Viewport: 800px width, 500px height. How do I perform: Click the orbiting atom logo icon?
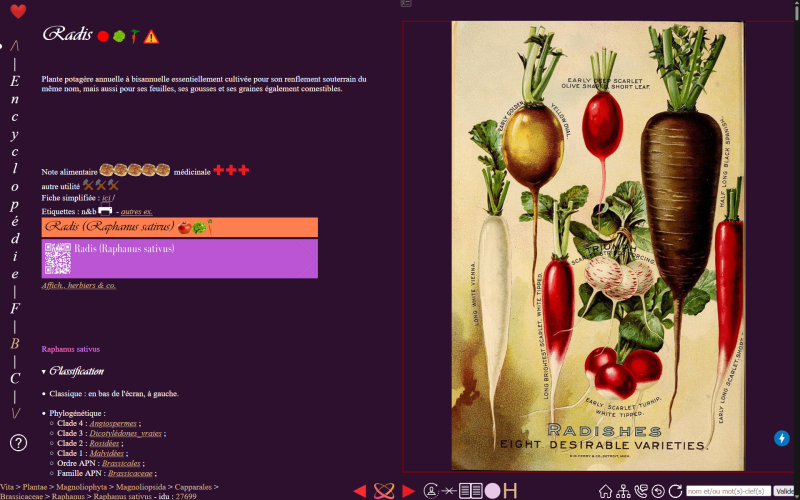[x=384, y=491]
